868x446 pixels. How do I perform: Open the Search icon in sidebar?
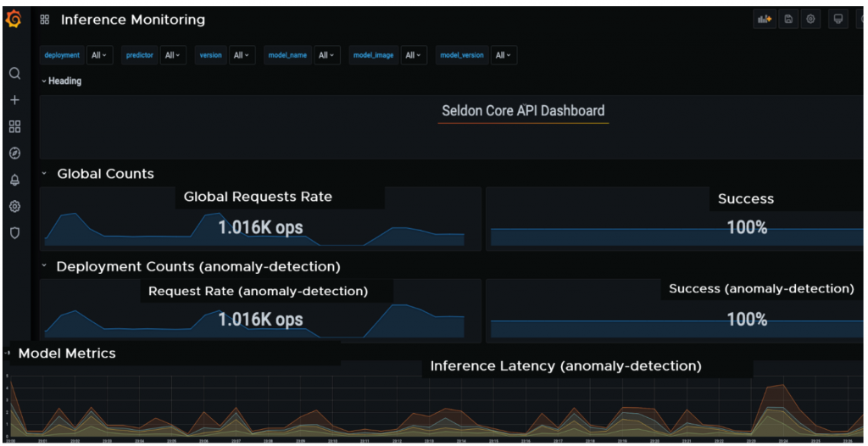(15, 73)
